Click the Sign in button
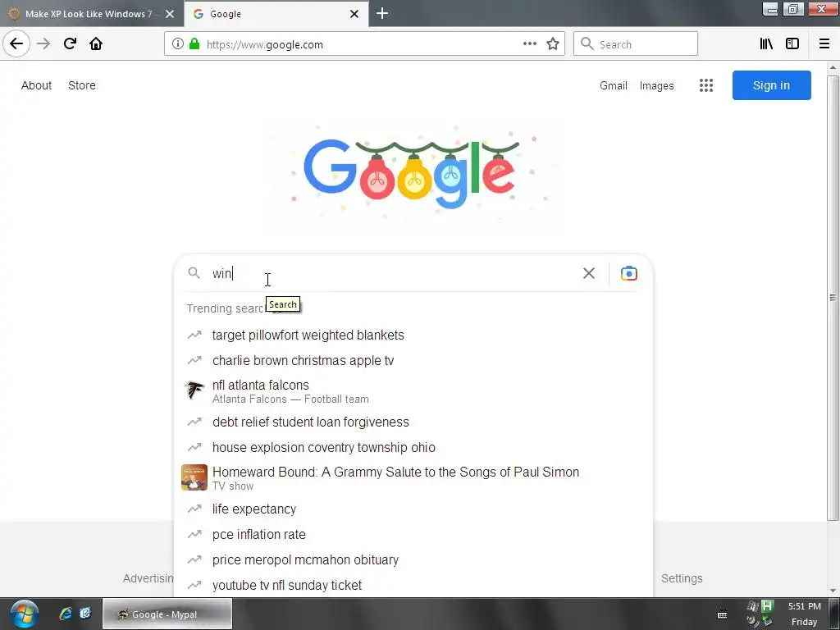Screen dimensions: 840x630 click(771, 85)
